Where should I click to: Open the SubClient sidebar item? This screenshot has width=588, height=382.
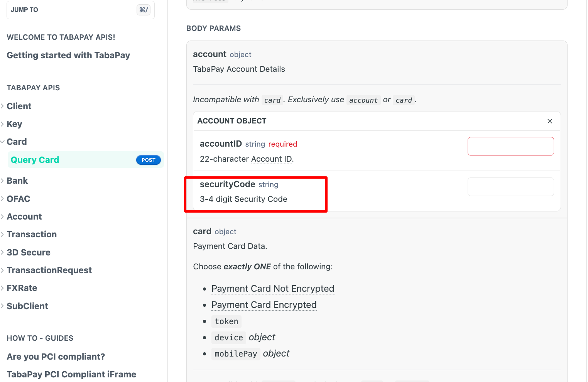click(x=27, y=306)
